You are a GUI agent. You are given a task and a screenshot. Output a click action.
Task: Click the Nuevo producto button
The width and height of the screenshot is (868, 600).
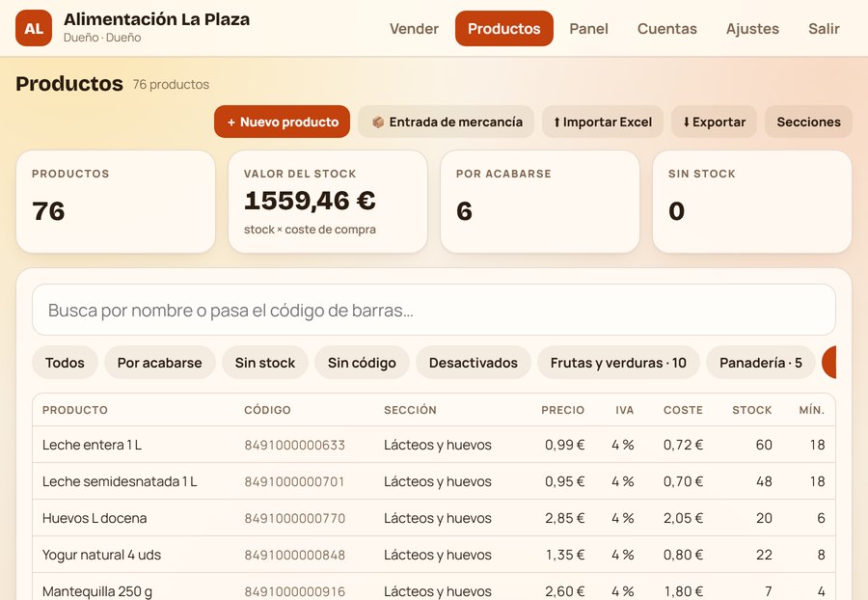coord(283,122)
